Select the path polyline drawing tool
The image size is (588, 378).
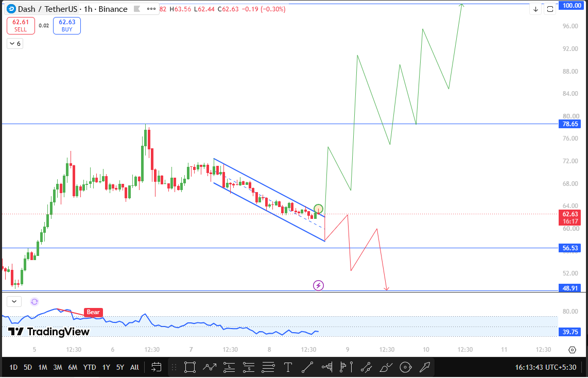[x=210, y=367]
